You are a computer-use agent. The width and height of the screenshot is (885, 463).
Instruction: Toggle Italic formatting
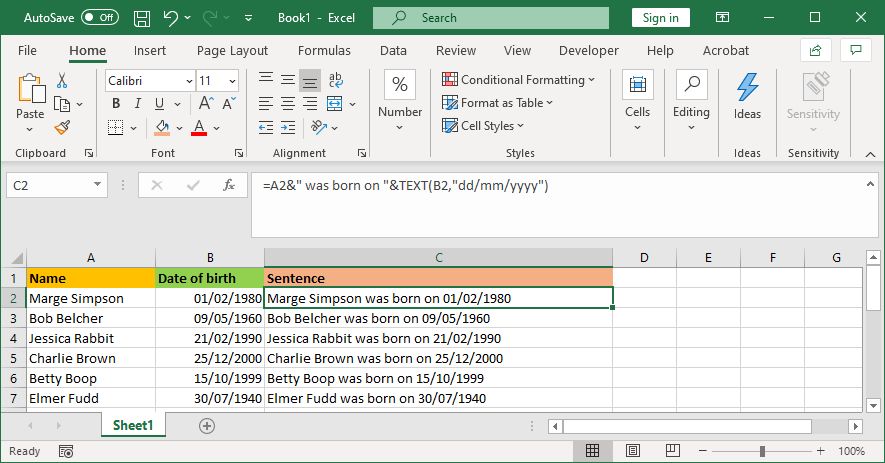(x=139, y=103)
